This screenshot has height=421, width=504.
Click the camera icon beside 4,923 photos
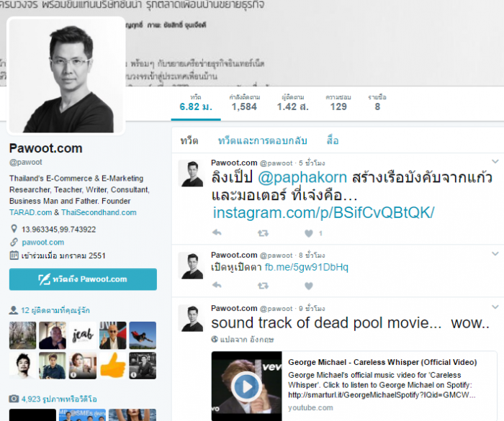(14, 399)
